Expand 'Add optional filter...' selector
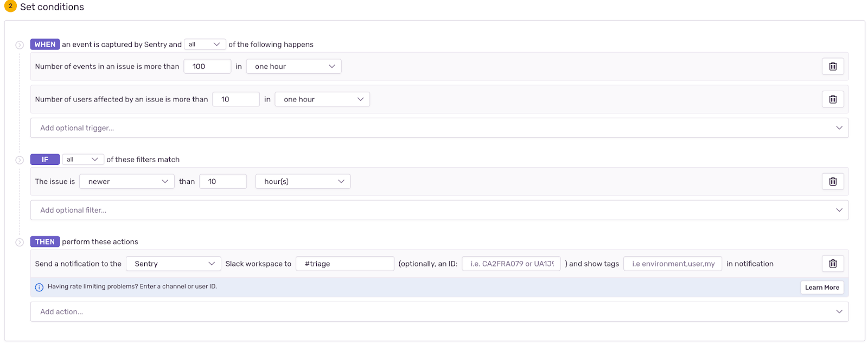The height and width of the screenshot is (344, 868). 439,210
